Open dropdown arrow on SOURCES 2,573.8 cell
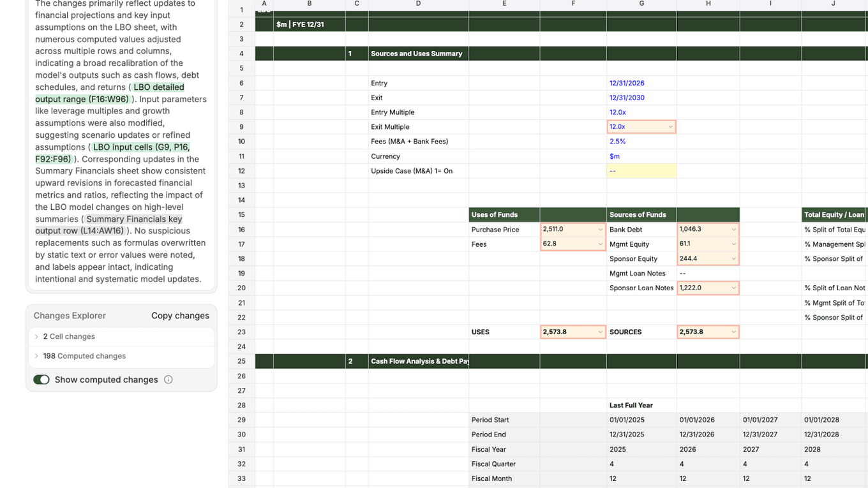868x488 pixels. (733, 332)
